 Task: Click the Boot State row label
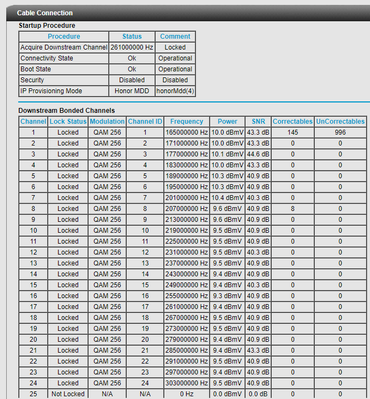pyautogui.click(x=64, y=69)
